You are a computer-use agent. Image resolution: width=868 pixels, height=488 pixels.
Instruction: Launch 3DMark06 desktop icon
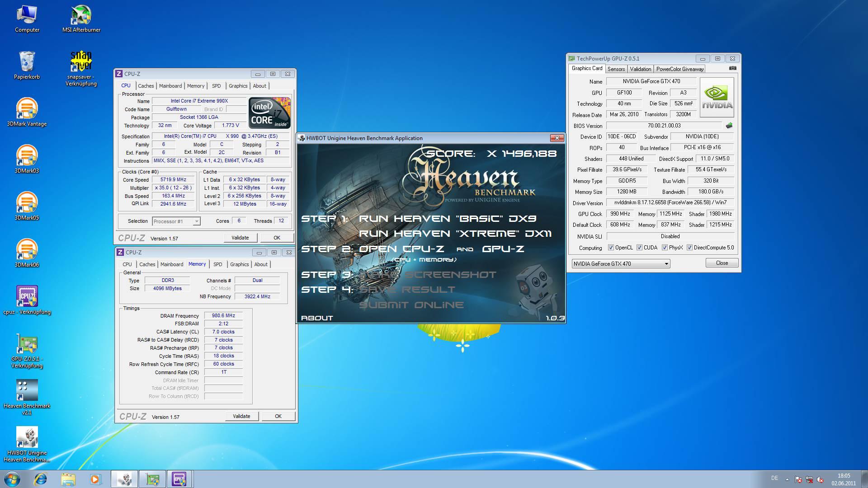[27, 253]
